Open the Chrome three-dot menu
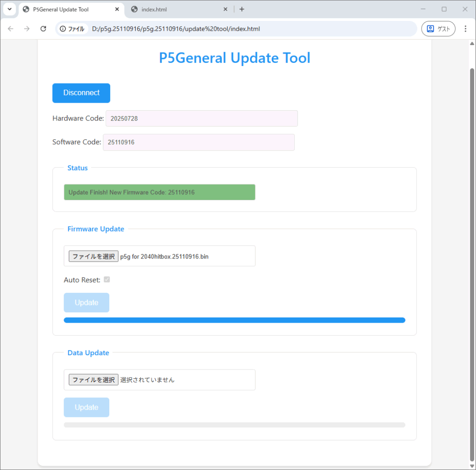Screen dimensions: 476x470 [x=465, y=29]
